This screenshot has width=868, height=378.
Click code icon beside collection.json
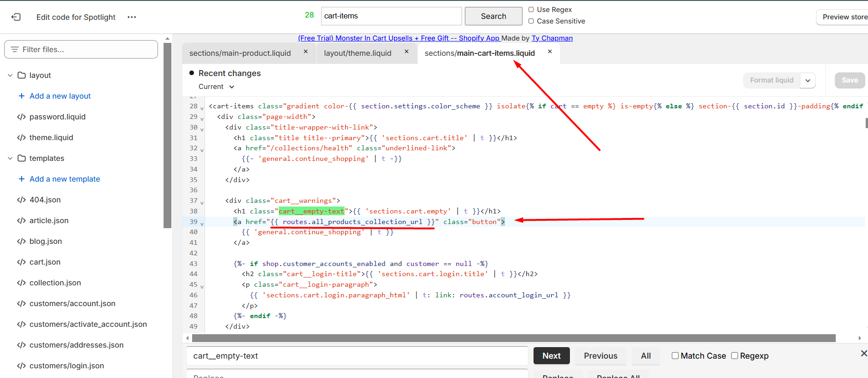[21, 283]
